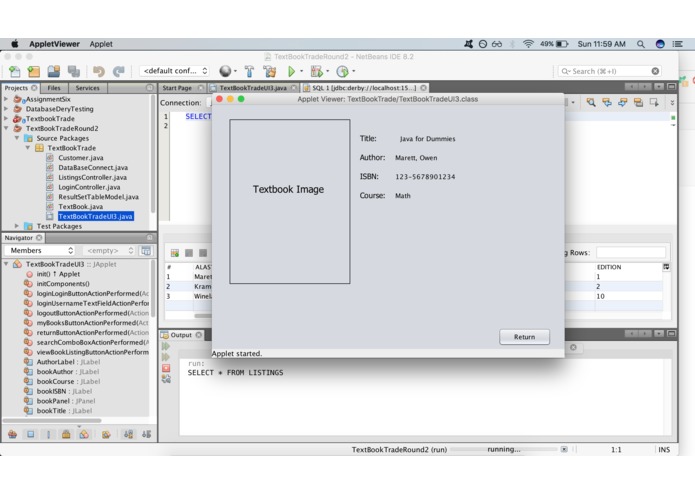
Task: Click the Redo arrow icon
Action: click(x=118, y=71)
